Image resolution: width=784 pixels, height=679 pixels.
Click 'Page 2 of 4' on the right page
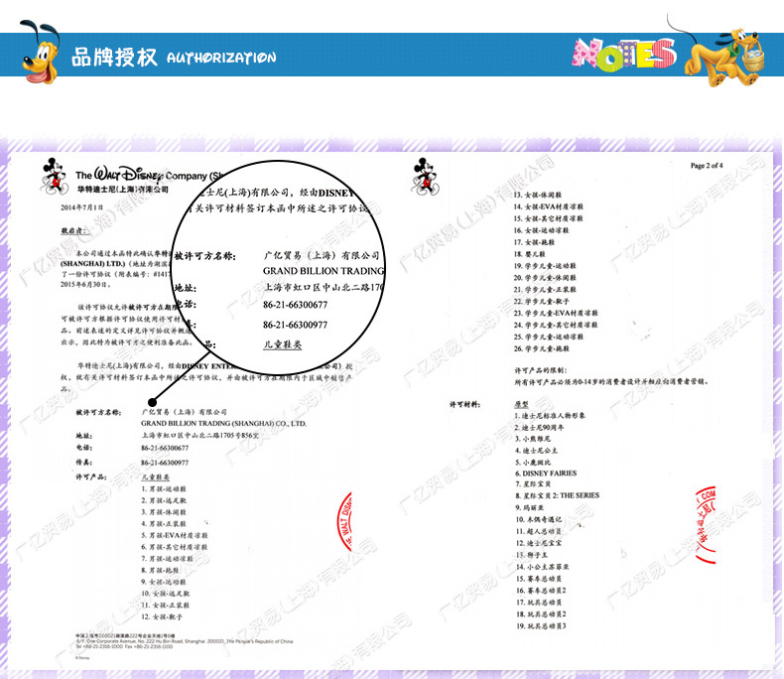pos(706,166)
